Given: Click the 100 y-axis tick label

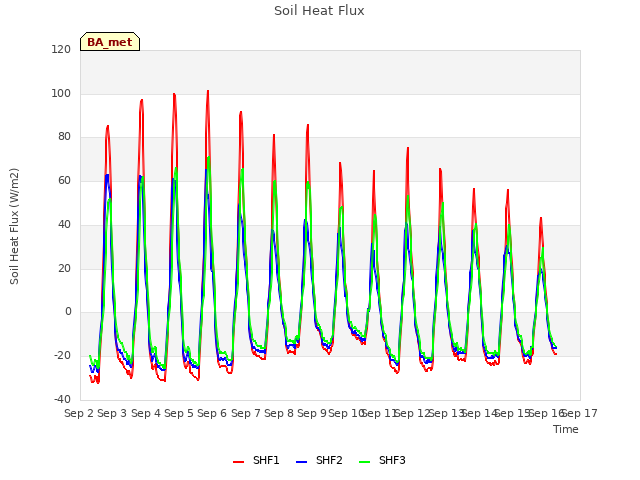Looking at the screenshot, I should (x=61, y=93).
